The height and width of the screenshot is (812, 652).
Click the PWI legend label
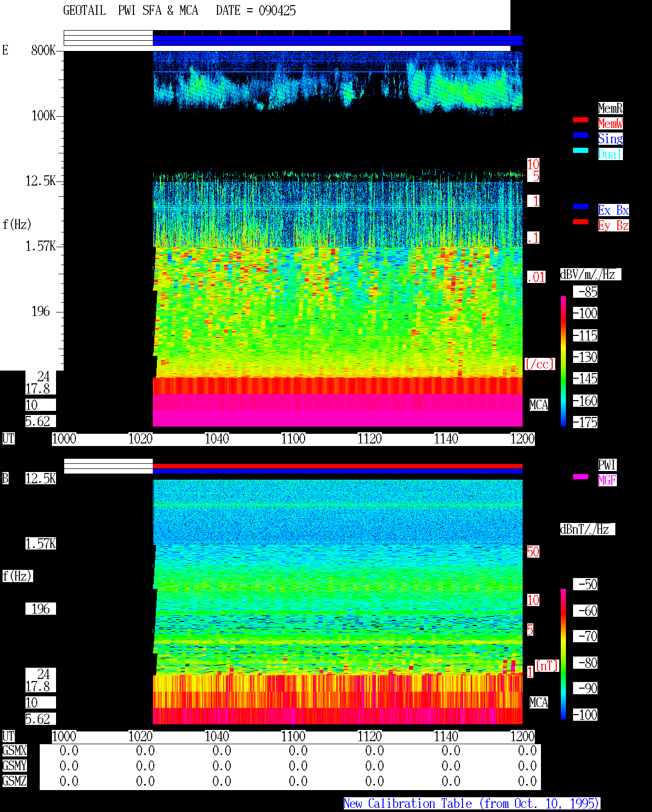tap(607, 465)
